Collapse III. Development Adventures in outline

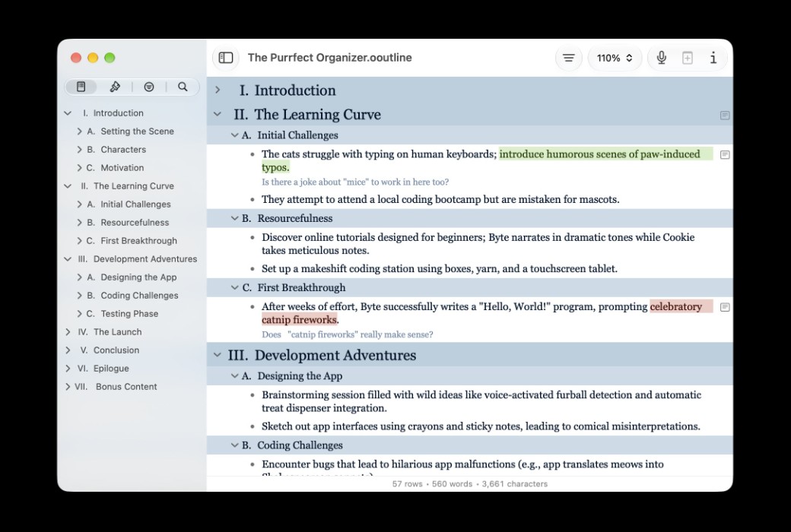218,354
